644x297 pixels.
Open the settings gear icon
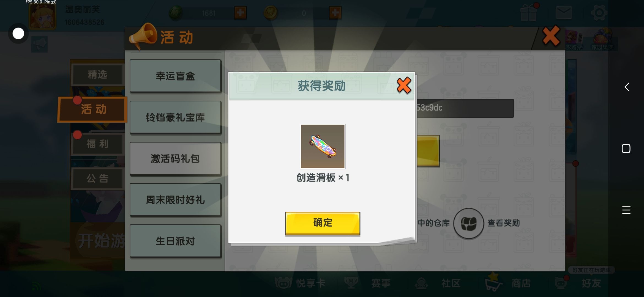point(599,13)
